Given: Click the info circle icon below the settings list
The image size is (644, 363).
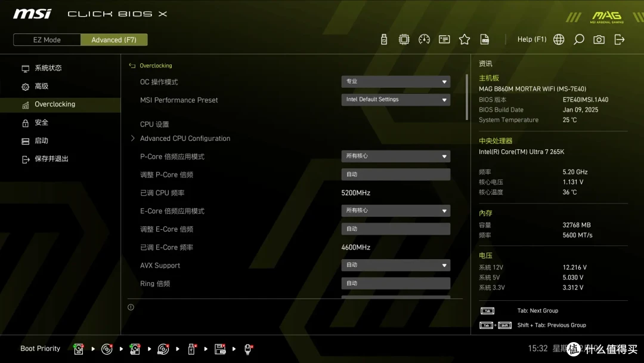Looking at the screenshot, I should [x=131, y=307].
